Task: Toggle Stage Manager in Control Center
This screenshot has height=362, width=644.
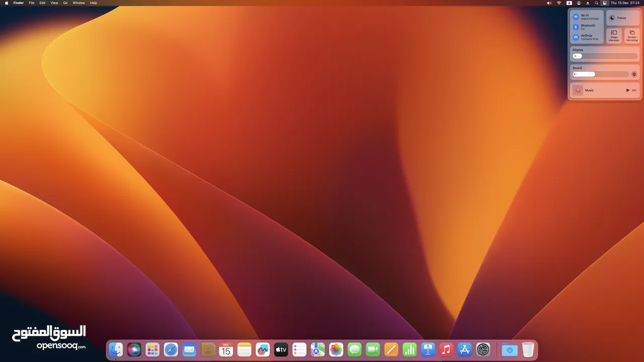Action: [x=614, y=36]
